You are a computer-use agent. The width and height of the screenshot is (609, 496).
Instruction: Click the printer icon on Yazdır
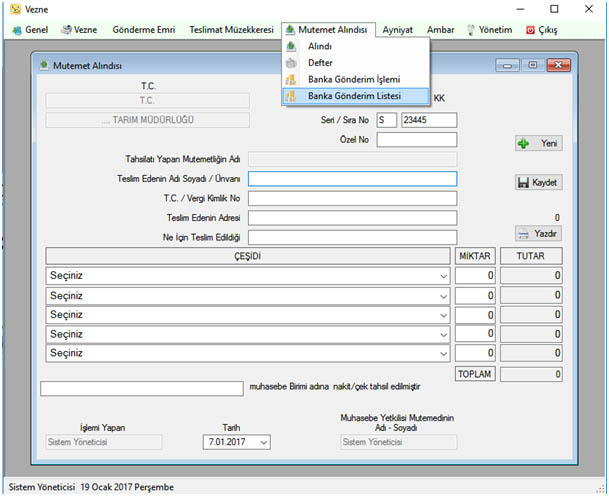[523, 234]
